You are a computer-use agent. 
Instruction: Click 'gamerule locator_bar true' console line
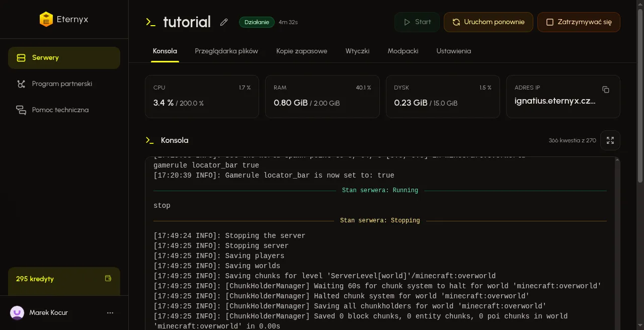(206, 166)
